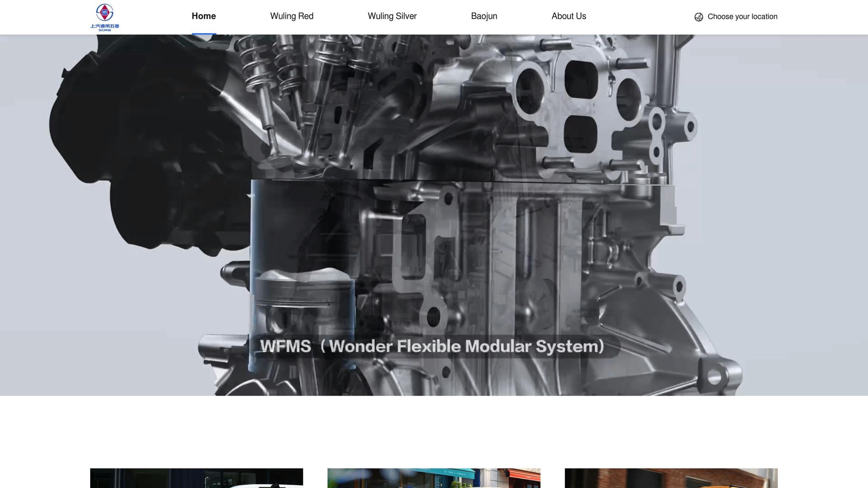Open the Choose your location selector
Screen dimensions: 868x488
[x=742, y=17]
